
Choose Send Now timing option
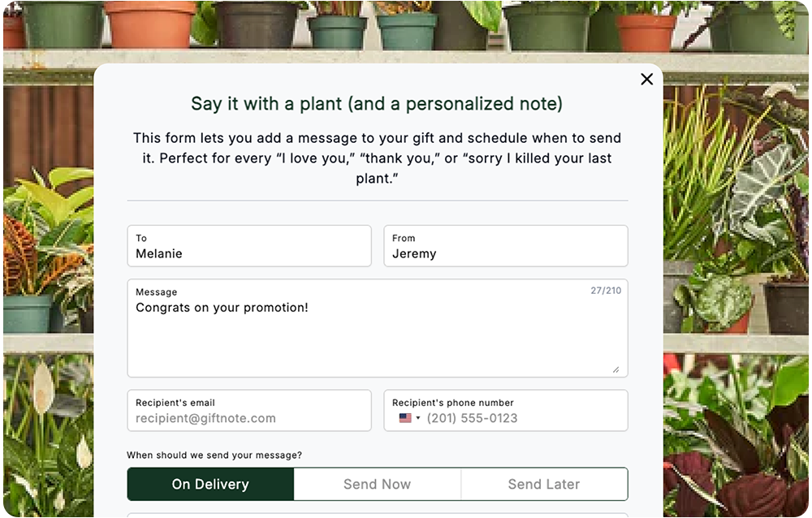point(377,484)
